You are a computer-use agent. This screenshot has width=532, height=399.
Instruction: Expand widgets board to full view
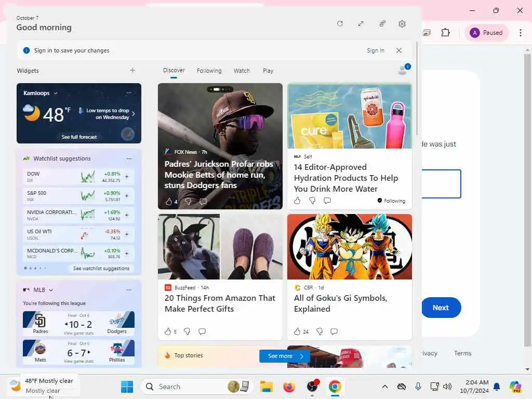pos(361,24)
